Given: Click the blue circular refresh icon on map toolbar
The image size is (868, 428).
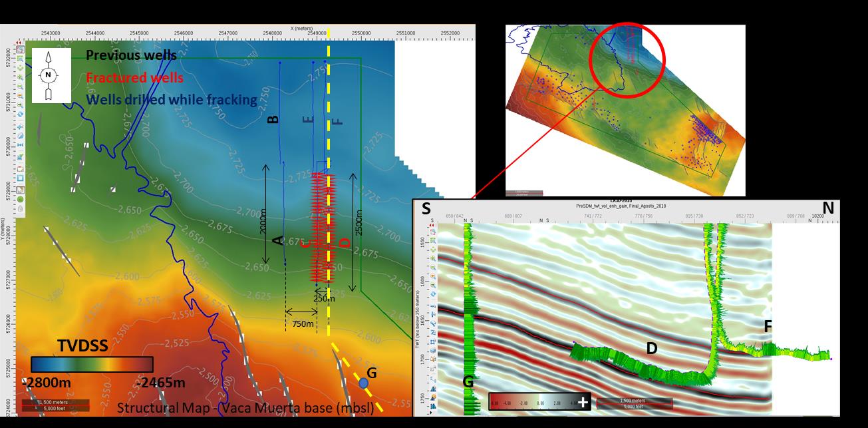Looking at the screenshot, I should tap(20, 113).
